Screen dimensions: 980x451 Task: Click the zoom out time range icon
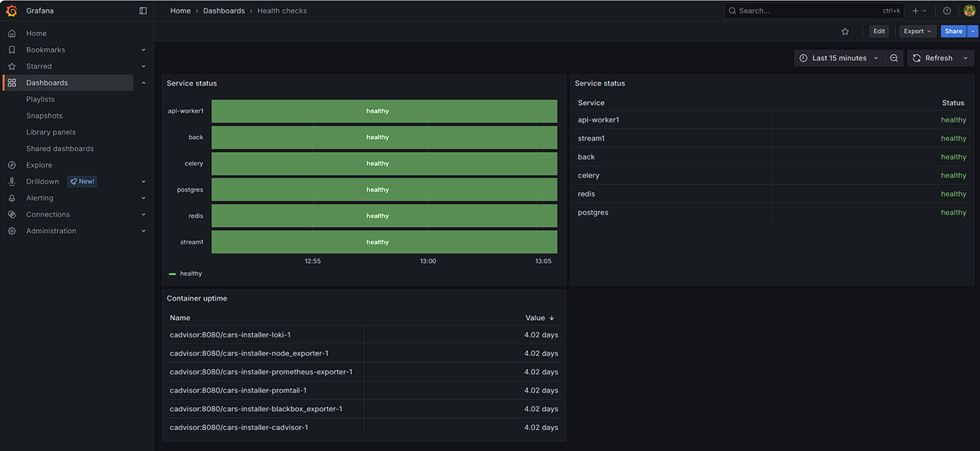pos(894,57)
